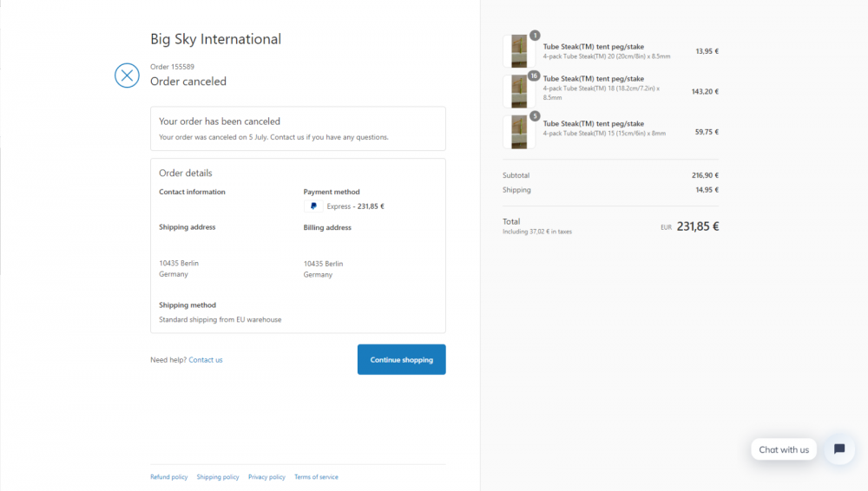Click the PayPal payment method icon
This screenshot has height=491, width=868.
tap(313, 206)
